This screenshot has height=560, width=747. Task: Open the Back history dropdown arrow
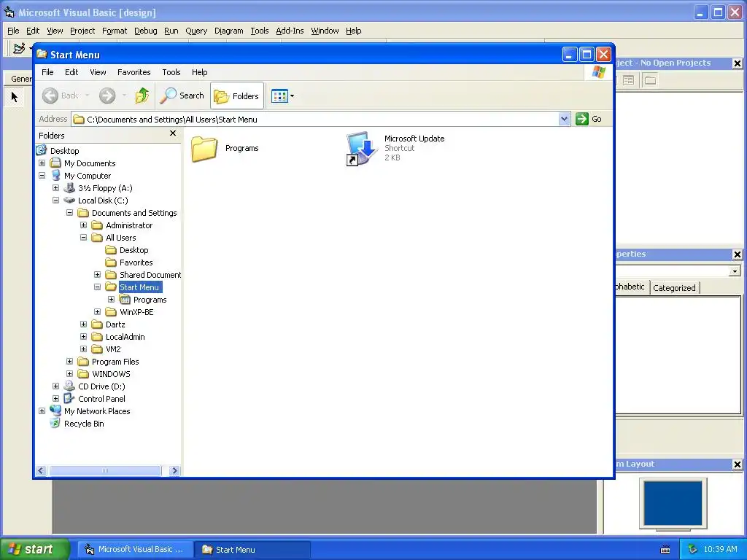88,96
